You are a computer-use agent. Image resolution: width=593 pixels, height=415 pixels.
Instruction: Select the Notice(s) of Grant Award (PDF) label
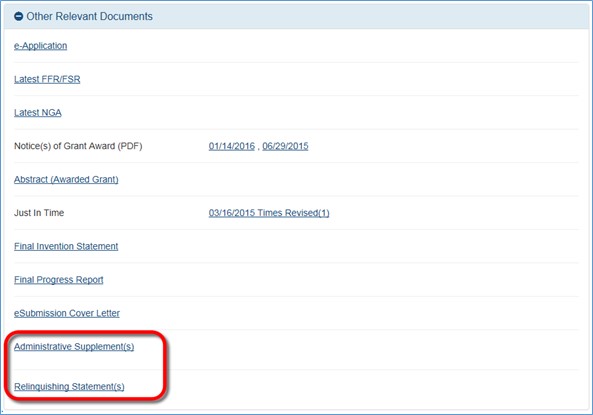[78, 146]
